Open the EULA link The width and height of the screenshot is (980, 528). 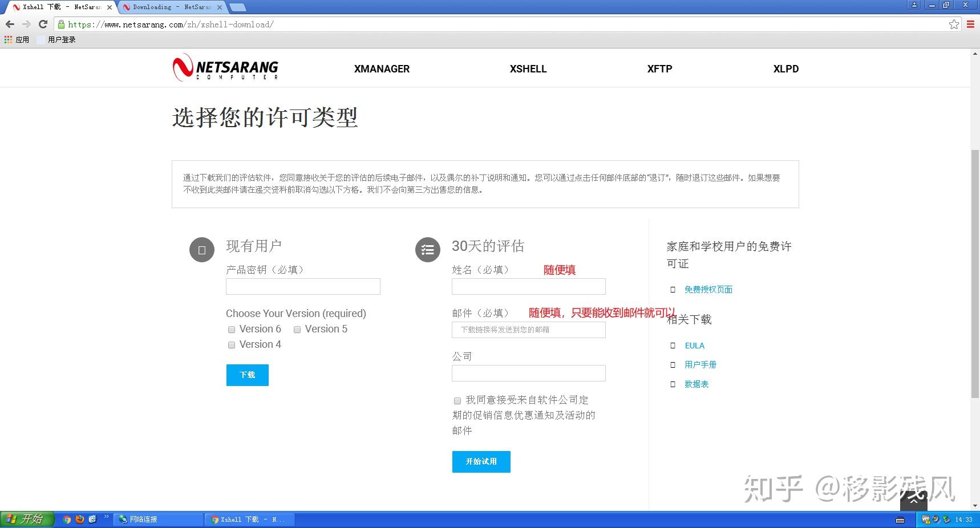pyautogui.click(x=695, y=346)
